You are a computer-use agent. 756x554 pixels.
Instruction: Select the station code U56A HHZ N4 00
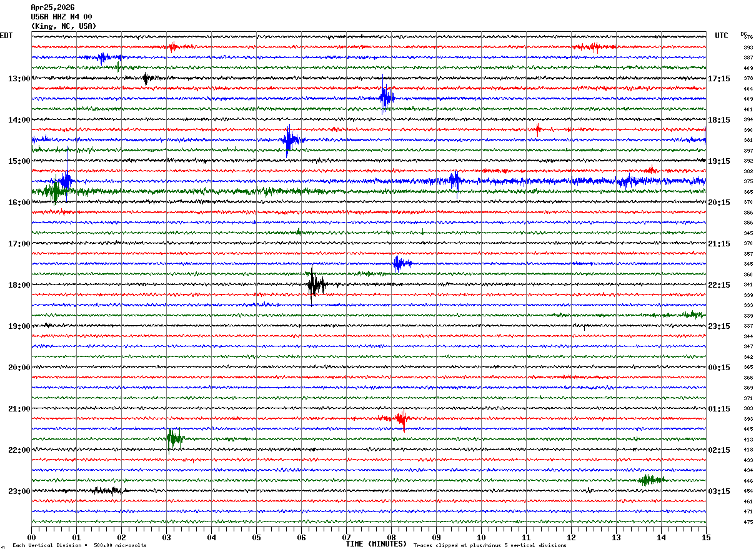[61, 17]
